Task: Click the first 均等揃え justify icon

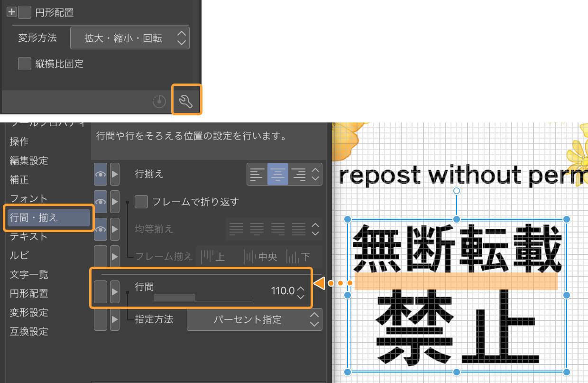Action: click(x=236, y=229)
